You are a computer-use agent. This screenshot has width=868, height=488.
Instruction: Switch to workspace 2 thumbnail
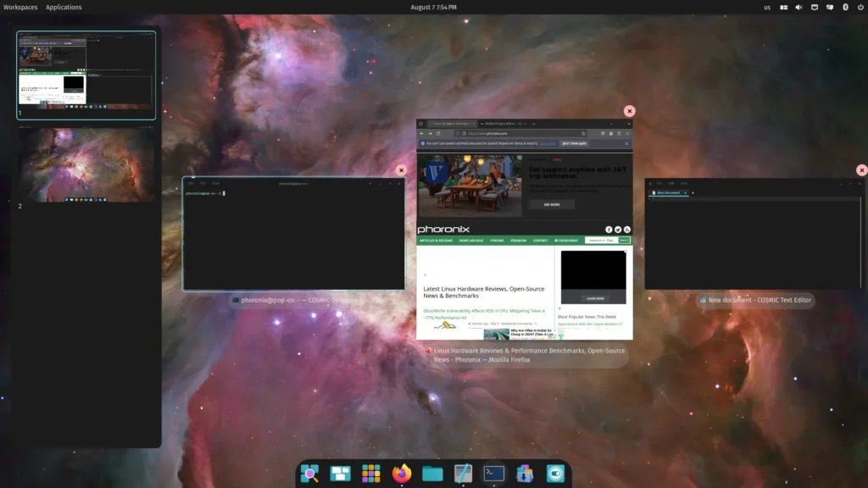(86, 165)
